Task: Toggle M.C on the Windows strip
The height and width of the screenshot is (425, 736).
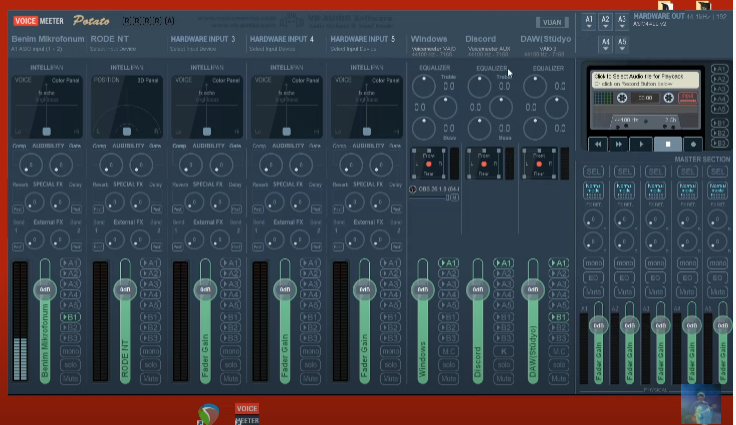Action: tap(448, 351)
